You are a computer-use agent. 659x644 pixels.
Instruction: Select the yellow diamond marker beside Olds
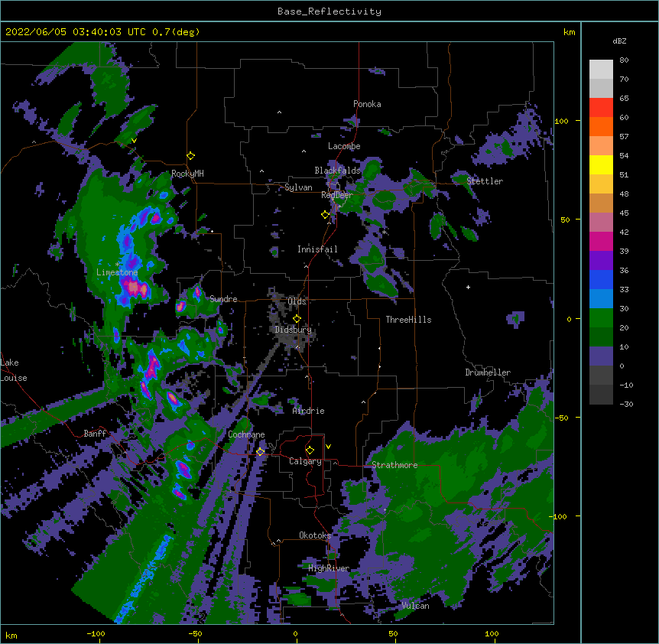click(x=297, y=319)
